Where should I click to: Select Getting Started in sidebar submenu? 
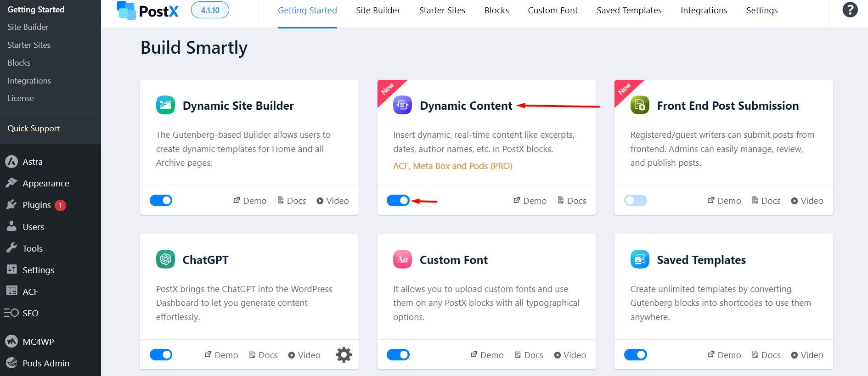[36, 10]
